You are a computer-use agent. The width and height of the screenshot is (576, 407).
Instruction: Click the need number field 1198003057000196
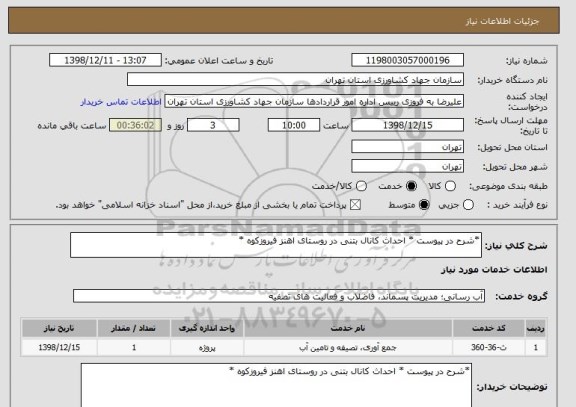[407, 60]
